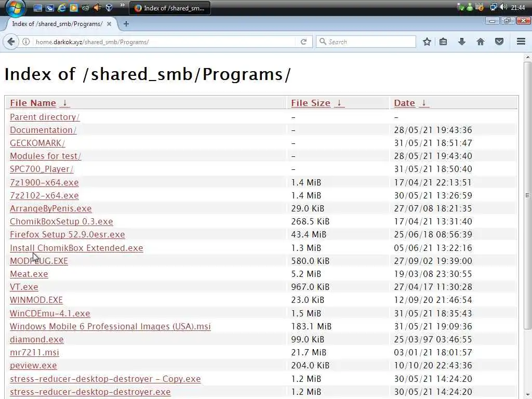Sort by File Name column header
This screenshot has width=532, height=399.
[x=33, y=103]
